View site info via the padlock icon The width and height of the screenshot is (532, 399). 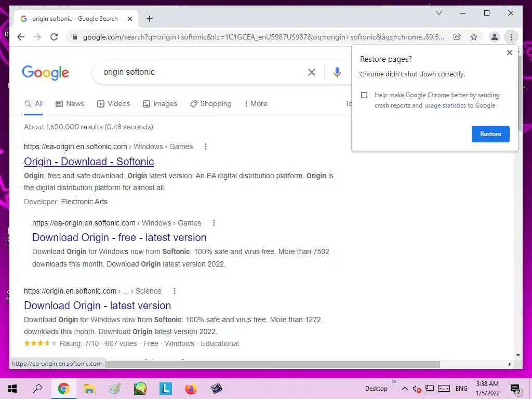pyautogui.click(x=75, y=37)
